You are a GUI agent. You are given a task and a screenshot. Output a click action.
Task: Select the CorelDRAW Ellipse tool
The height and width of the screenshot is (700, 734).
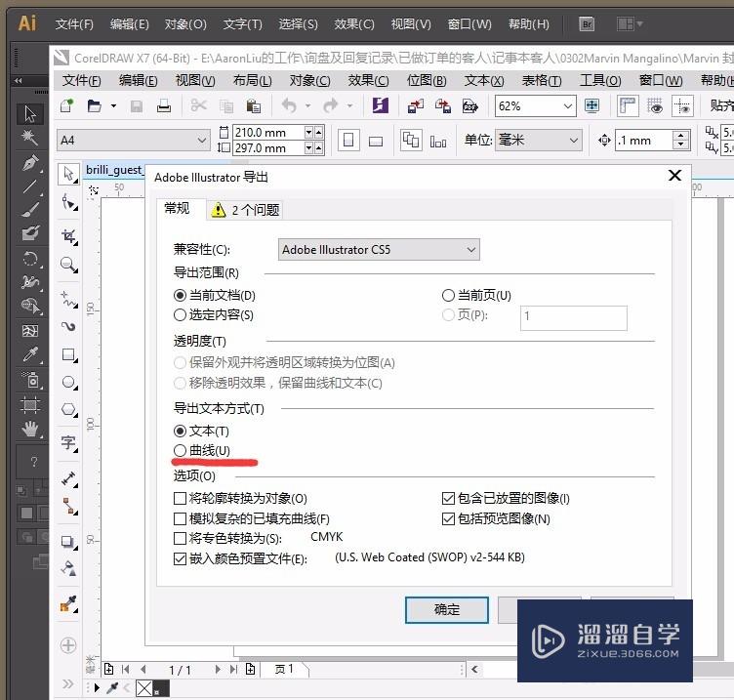68,382
